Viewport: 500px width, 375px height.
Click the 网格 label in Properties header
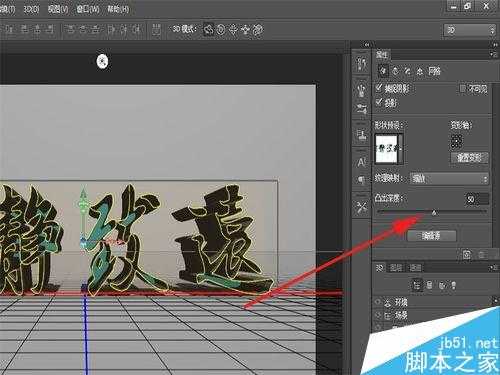pyautogui.click(x=434, y=71)
